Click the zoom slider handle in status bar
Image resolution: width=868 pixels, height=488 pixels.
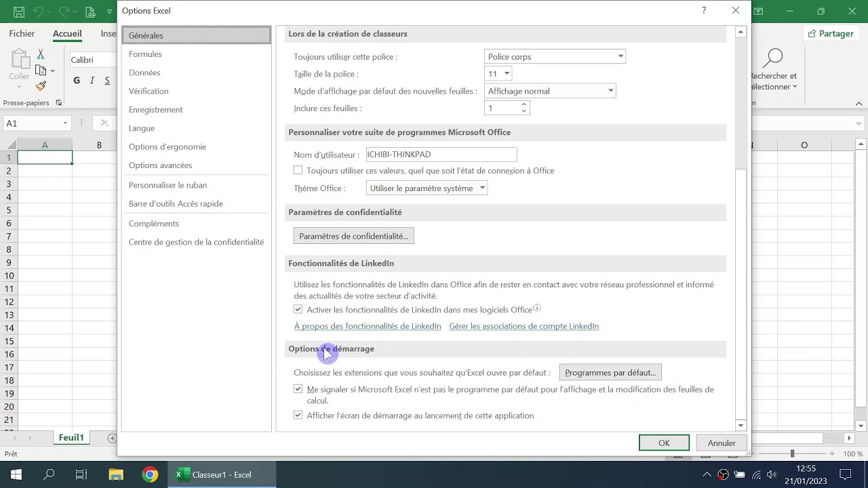click(x=792, y=453)
